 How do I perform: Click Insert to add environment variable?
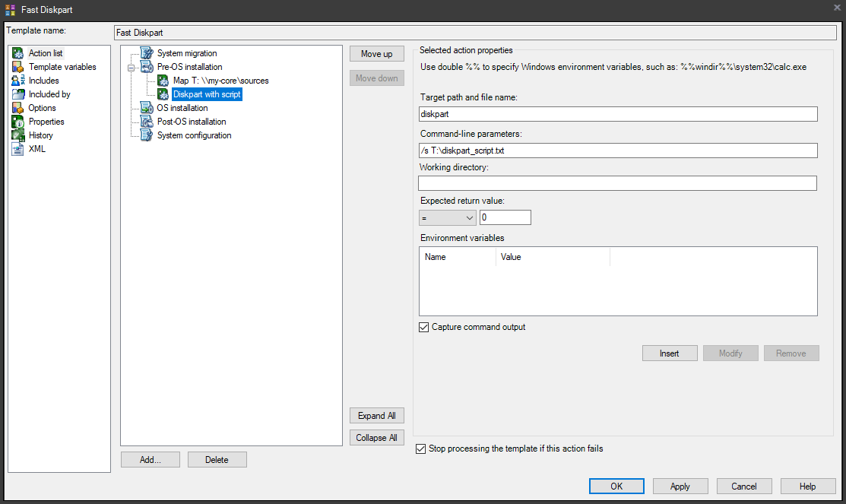[x=669, y=353]
